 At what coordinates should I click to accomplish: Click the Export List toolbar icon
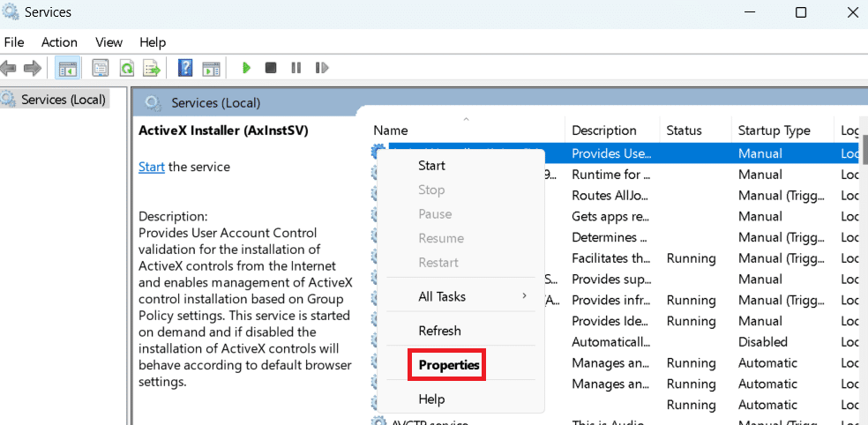tap(152, 68)
